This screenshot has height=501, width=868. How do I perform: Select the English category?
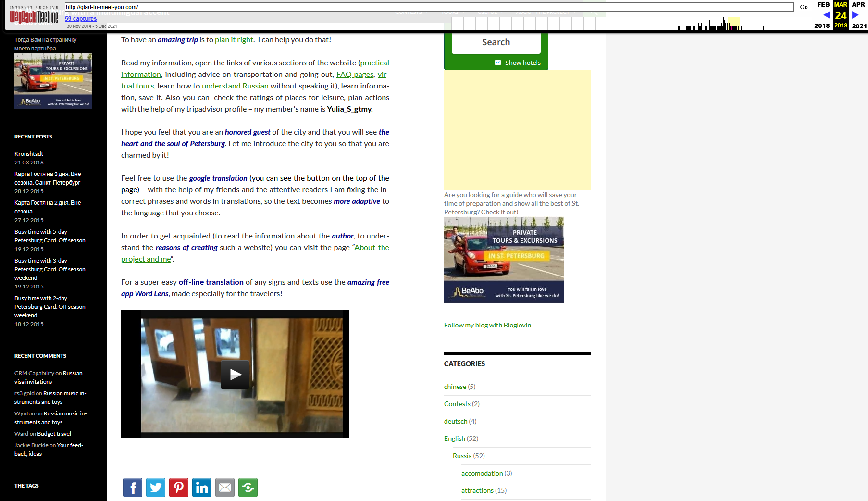pyautogui.click(x=454, y=438)
